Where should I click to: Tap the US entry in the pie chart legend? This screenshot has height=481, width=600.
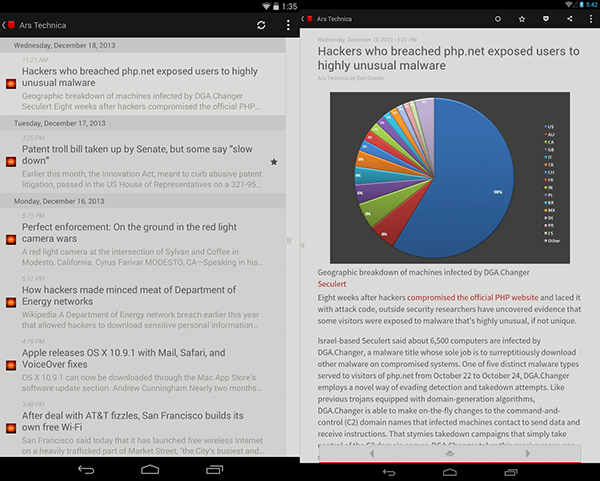point(549,127)
